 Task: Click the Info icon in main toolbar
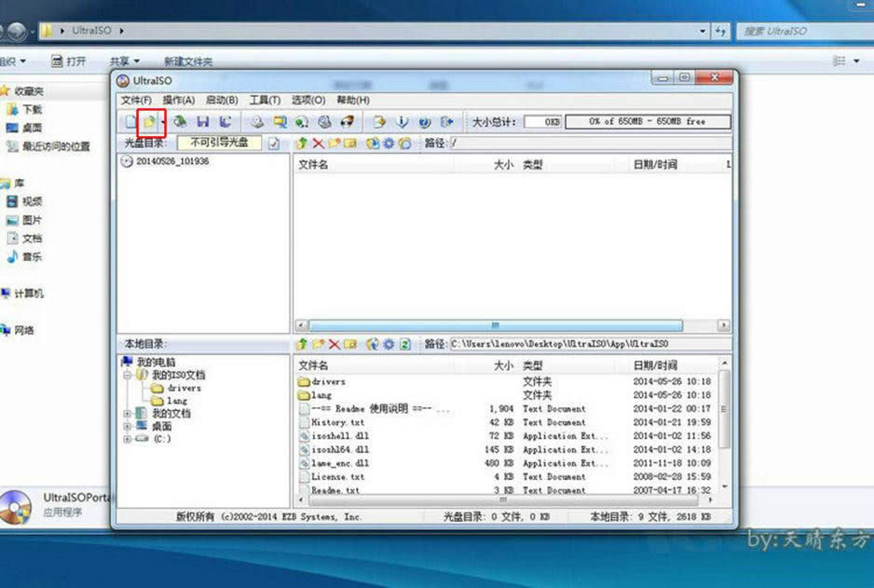tap(402, 122)
